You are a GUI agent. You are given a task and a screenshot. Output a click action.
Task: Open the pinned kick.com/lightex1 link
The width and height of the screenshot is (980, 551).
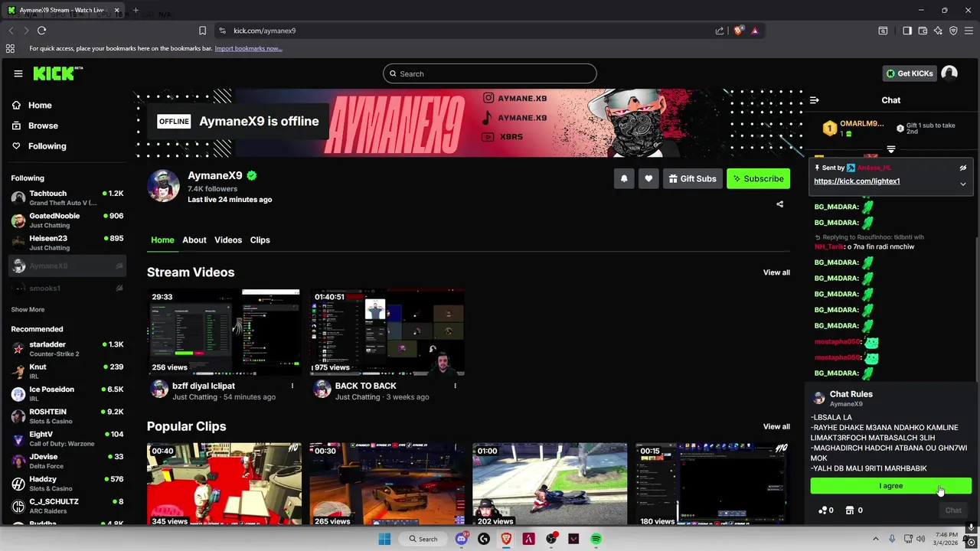tap(857, 181)
